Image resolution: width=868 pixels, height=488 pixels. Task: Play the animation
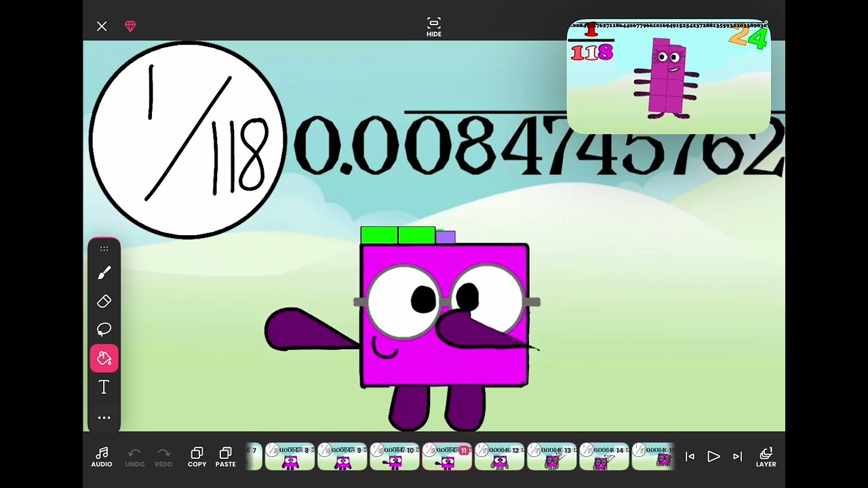[x=713, y=457]
